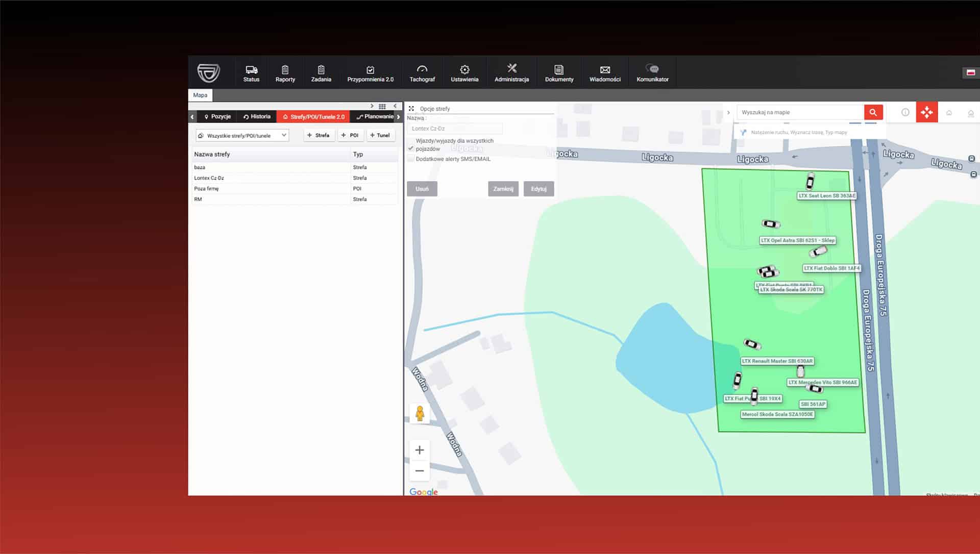Switch to the Historia tab
980x554 pixels.
[257, 117]
